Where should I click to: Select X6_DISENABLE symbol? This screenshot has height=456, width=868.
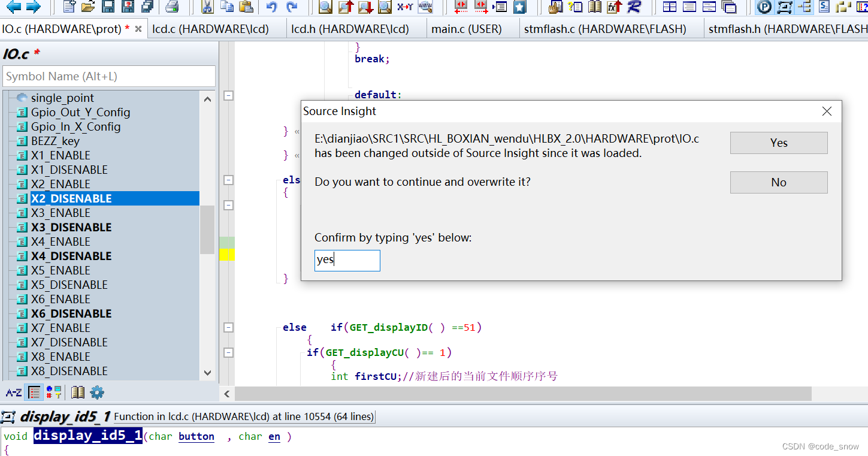point(71,313)
